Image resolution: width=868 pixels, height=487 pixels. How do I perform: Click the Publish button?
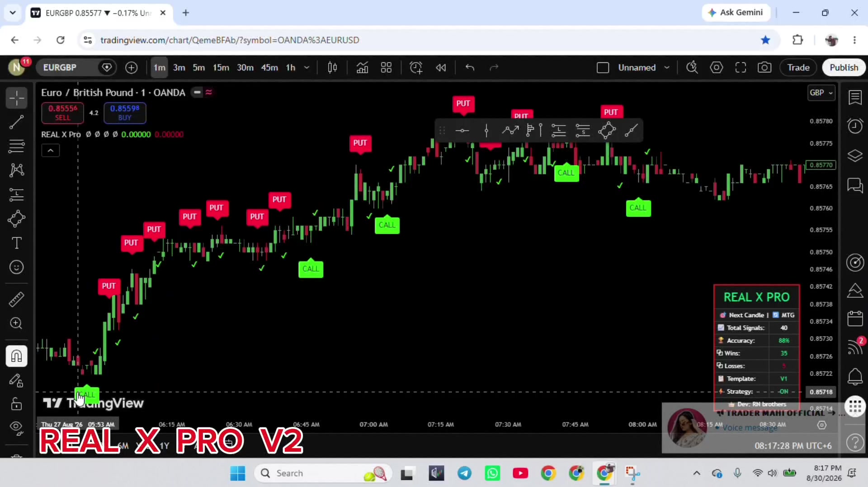(844, 67)
